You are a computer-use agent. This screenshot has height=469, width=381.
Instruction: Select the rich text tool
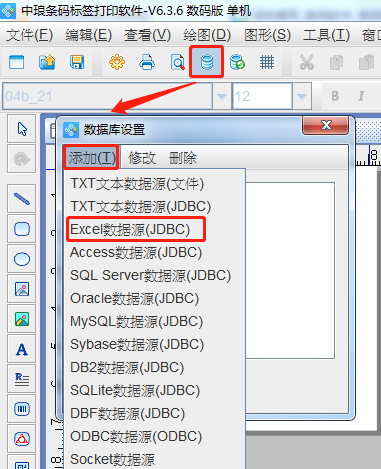coord(22,379)
